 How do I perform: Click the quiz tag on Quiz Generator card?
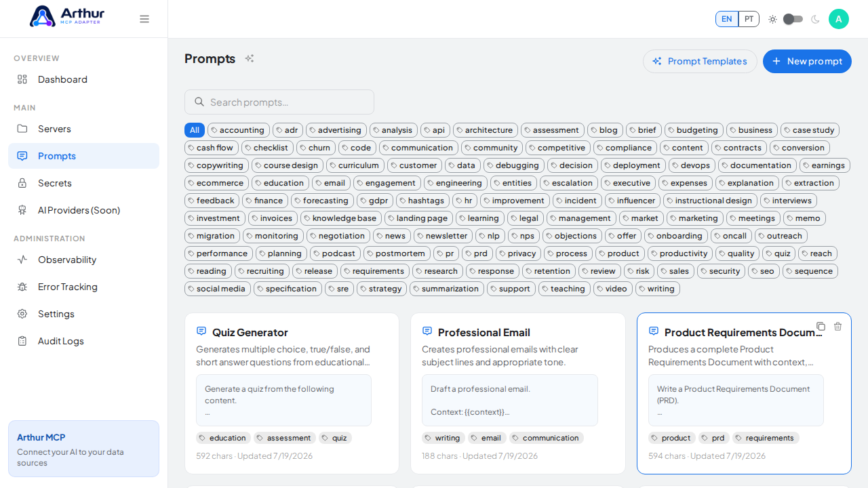pos(335,438)
